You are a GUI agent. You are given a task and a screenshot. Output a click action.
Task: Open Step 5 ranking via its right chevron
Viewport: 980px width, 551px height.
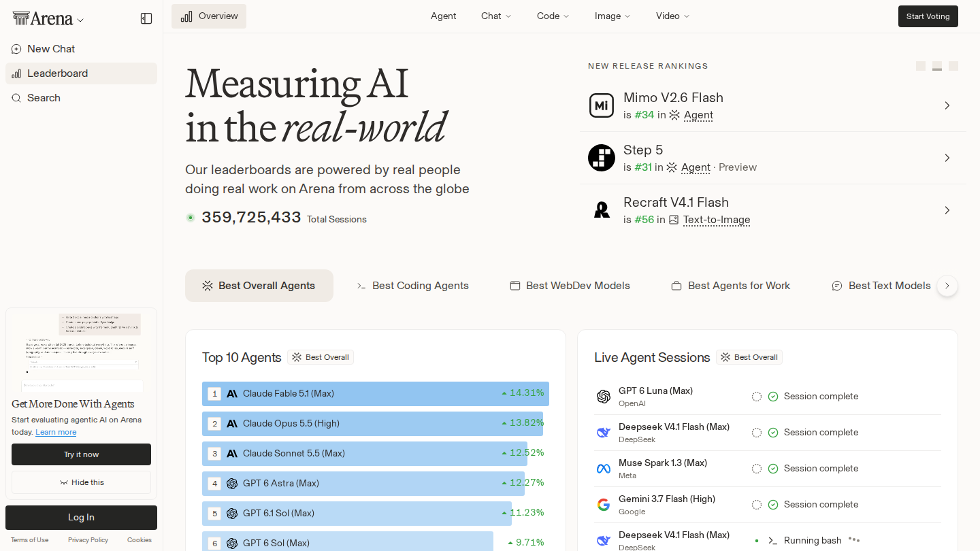(947, 158)
